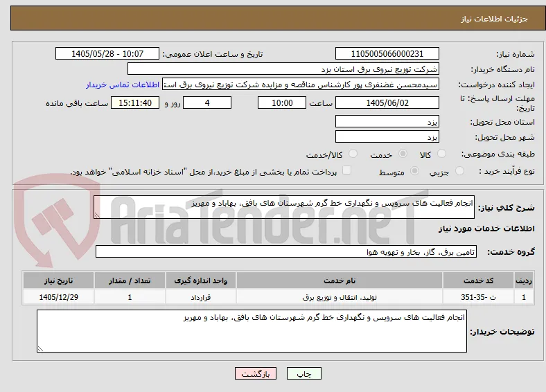Click the گروه خدمت field تامین برق، گاز
This screenshot has width=546, height=392.
coord(286,251)
